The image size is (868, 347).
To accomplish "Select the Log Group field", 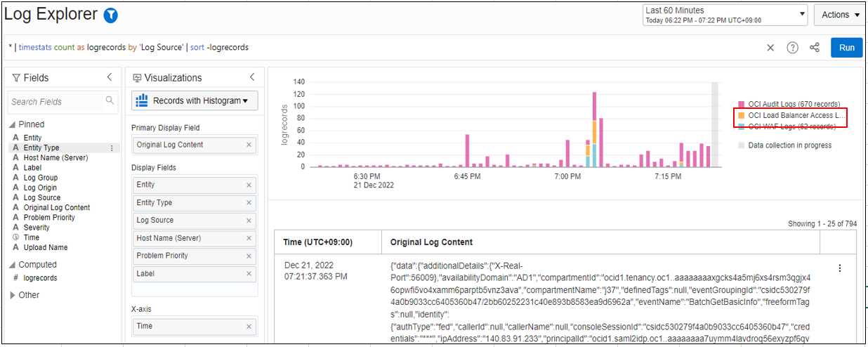I will click(41, 178).
